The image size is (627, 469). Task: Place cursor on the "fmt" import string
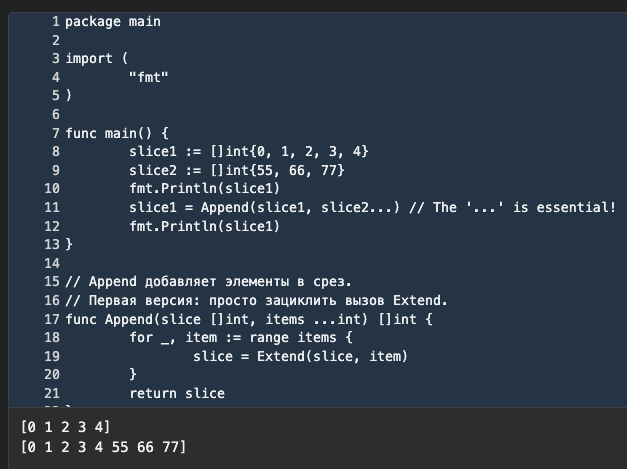148,77
